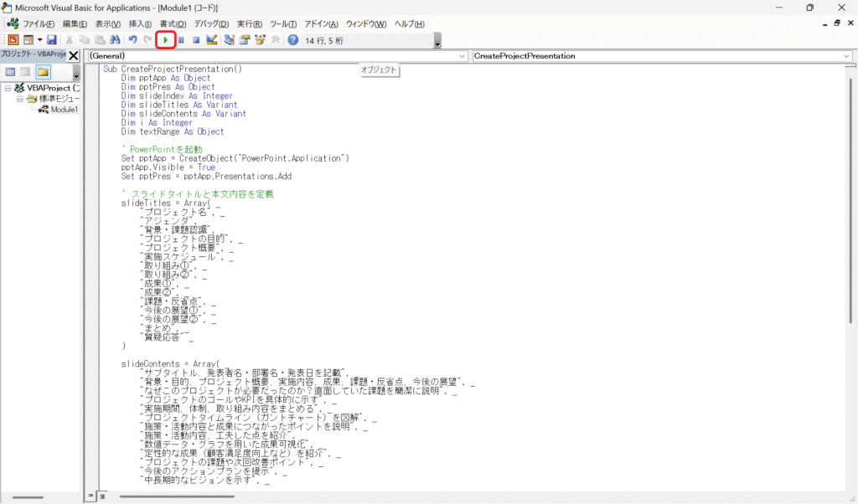This screenshot has width=858, height=504.
Task: Click the 'Dim pptApp As Object' line
Action: [x=166, y=78]
